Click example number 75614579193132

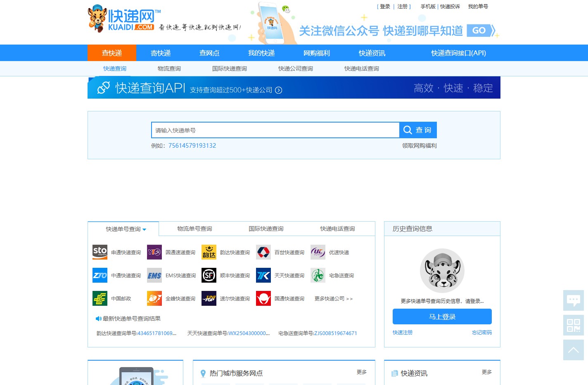click(192, 146)
